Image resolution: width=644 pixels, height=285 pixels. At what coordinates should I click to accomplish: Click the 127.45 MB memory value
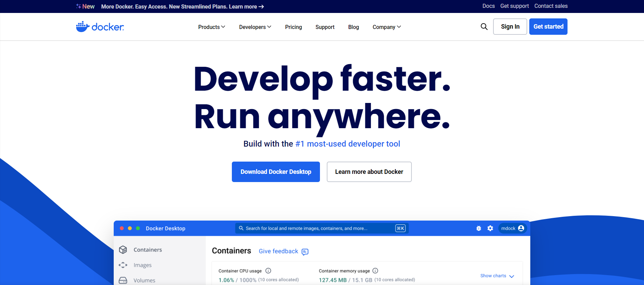pos(333,280)
